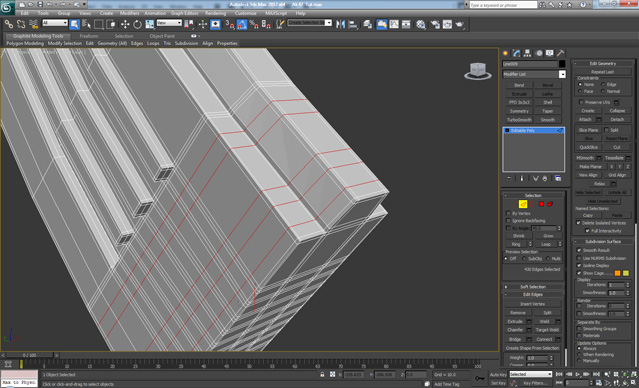
Task: Click the Bind to Space Warp icon
Action: coord(33,24)
